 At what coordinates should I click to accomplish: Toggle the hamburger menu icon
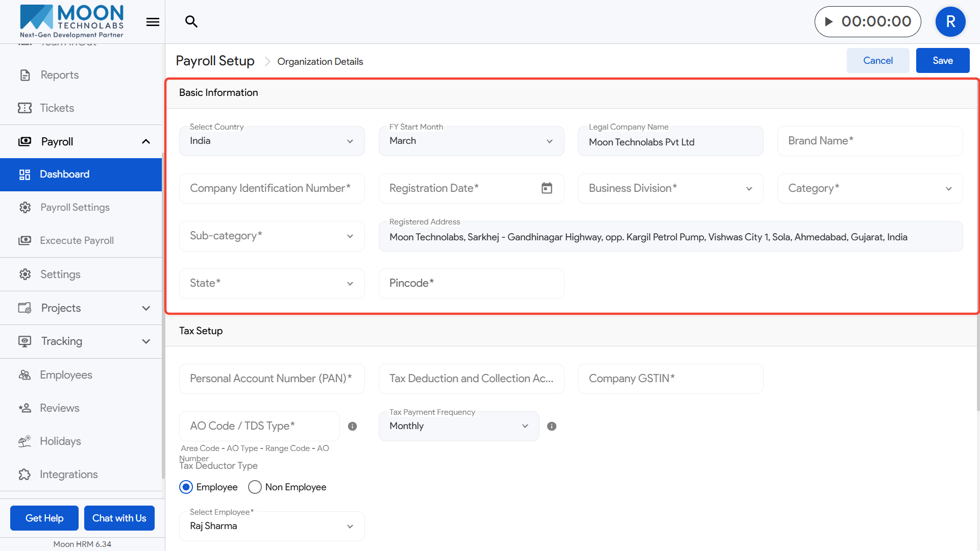tap(153, 22)
